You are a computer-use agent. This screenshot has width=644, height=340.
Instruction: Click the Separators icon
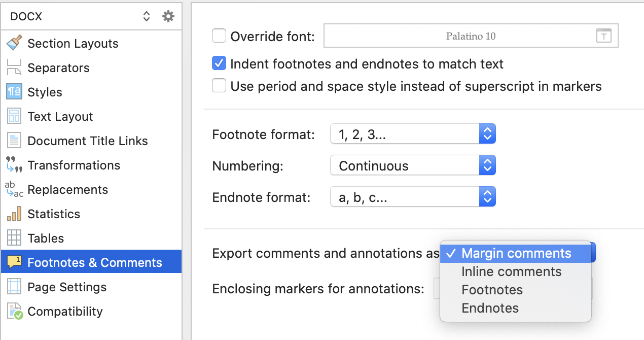click(14, 67)
